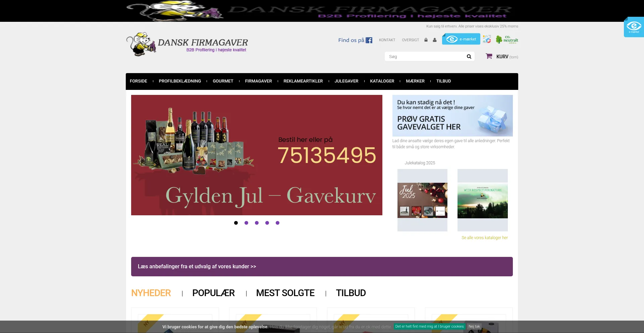
Task: Open the Facebook icon link
Action: coord(369,40)
